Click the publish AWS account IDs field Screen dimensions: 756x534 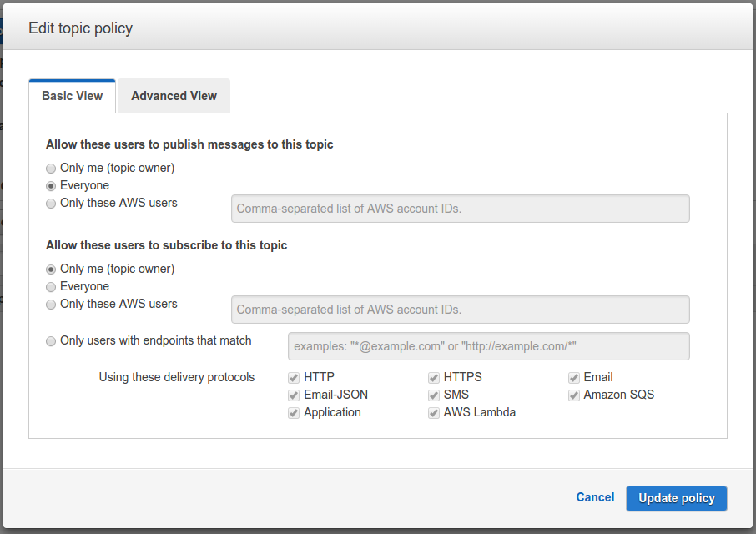pyautogui.click(x=460, y=209)
